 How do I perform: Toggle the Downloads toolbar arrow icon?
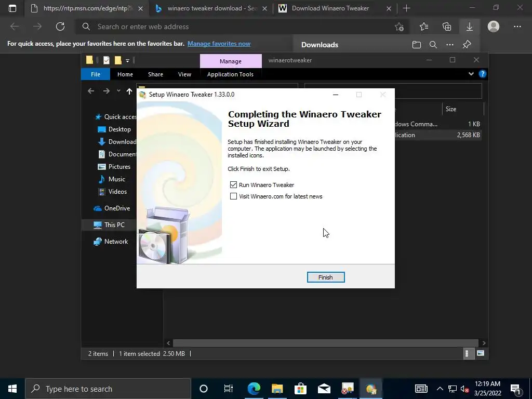[470, 26]
